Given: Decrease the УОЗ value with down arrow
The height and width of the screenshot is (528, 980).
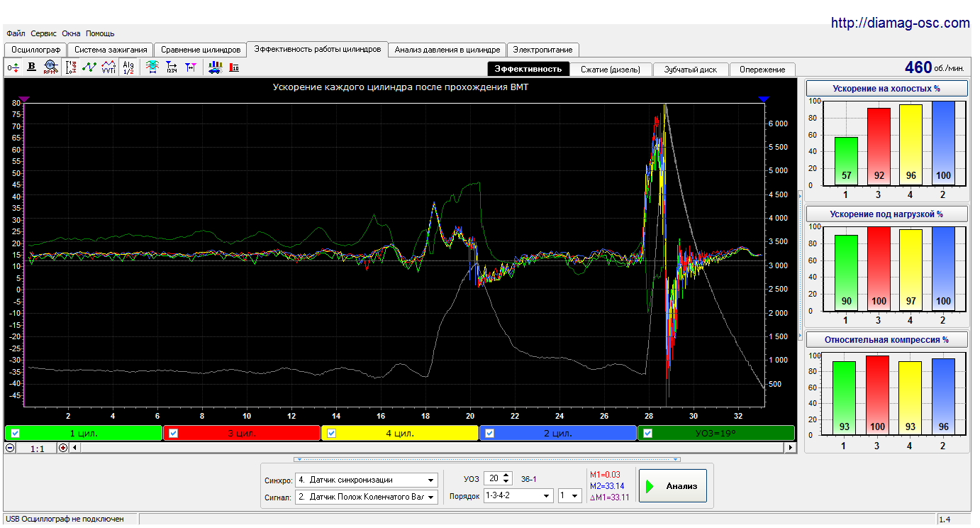Looking at the screenshot, I should click(x=506, y=482).
